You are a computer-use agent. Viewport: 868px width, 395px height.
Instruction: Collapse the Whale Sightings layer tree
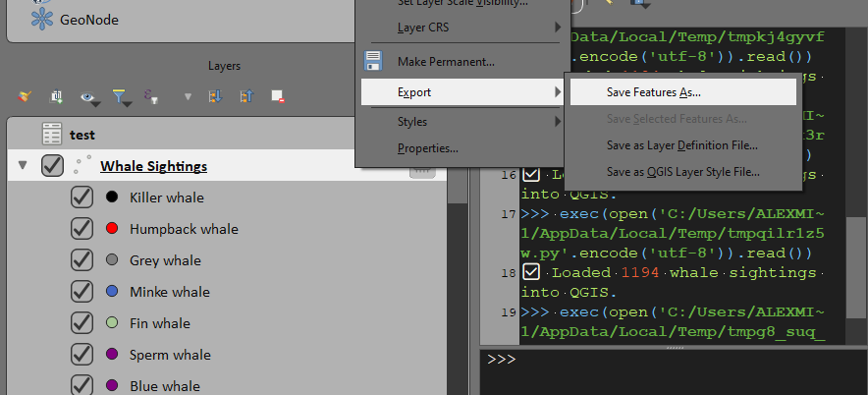tap(23, 165)
